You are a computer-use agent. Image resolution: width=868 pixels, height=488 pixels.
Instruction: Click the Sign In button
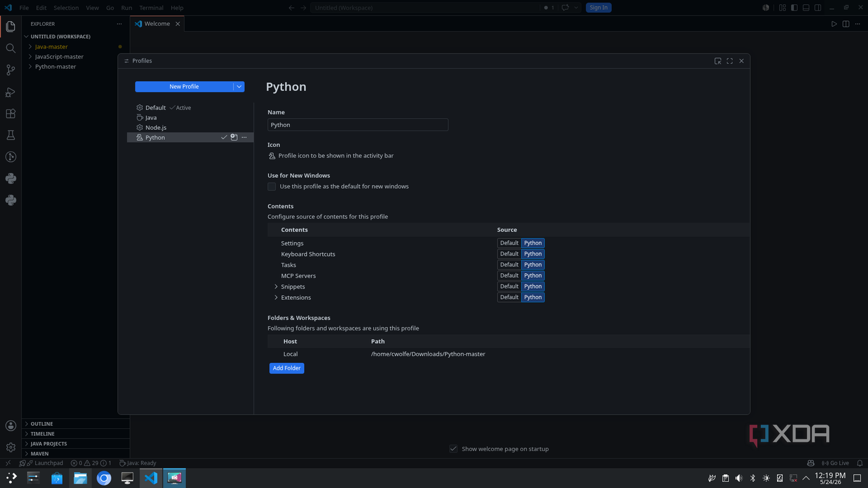coord(598,7)
